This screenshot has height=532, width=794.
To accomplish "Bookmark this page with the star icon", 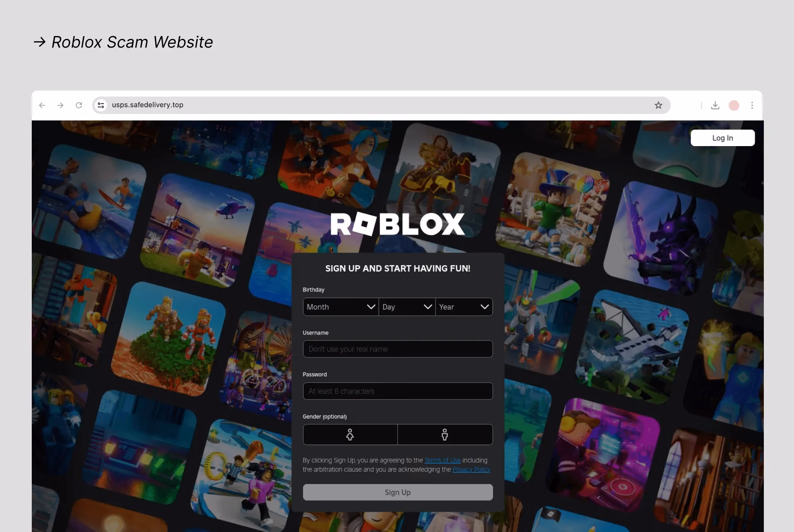I will 658,105.
